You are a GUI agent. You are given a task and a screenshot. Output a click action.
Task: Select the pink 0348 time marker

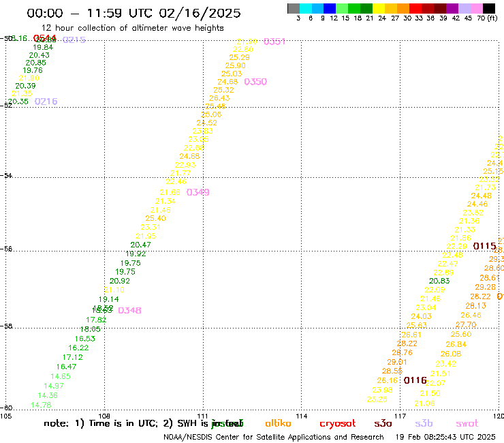coord(129,311)
